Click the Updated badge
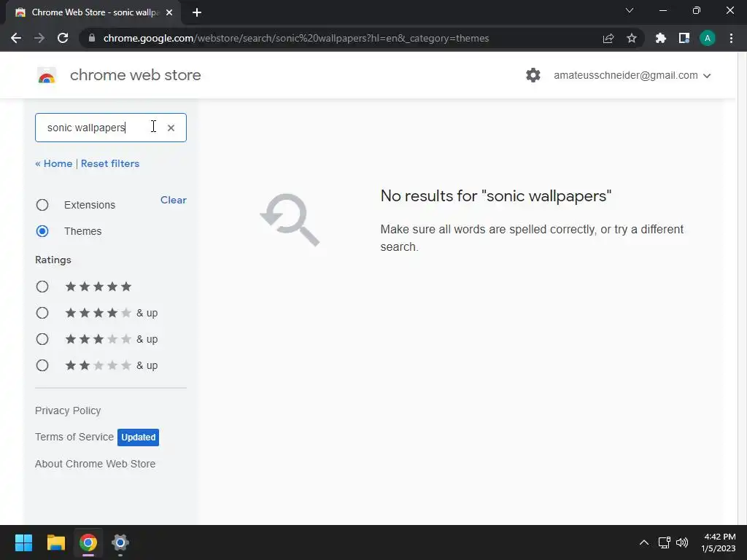 pyautogui.click(x=138, y=437)
